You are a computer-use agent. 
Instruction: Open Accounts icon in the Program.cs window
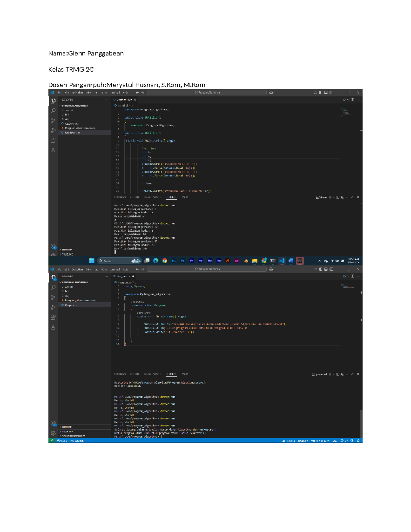tap(53, 424)
